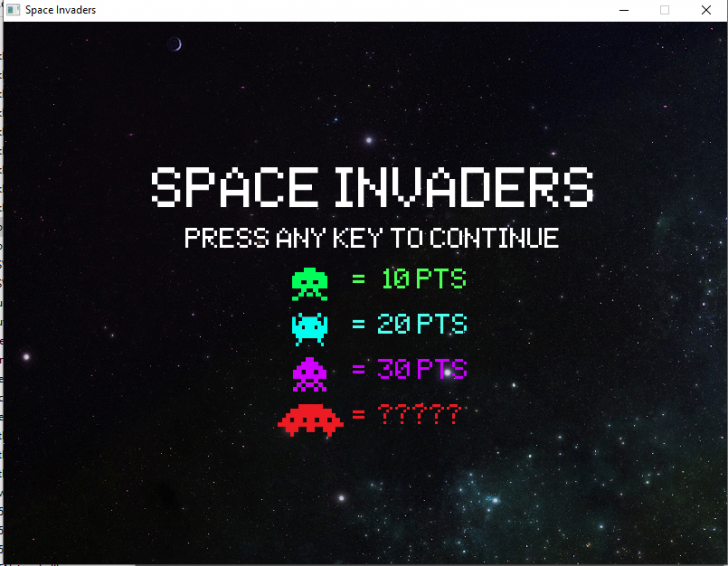Click the green 10 PTS alien sprite
This screenshot has height=566, width=728.
310,284
